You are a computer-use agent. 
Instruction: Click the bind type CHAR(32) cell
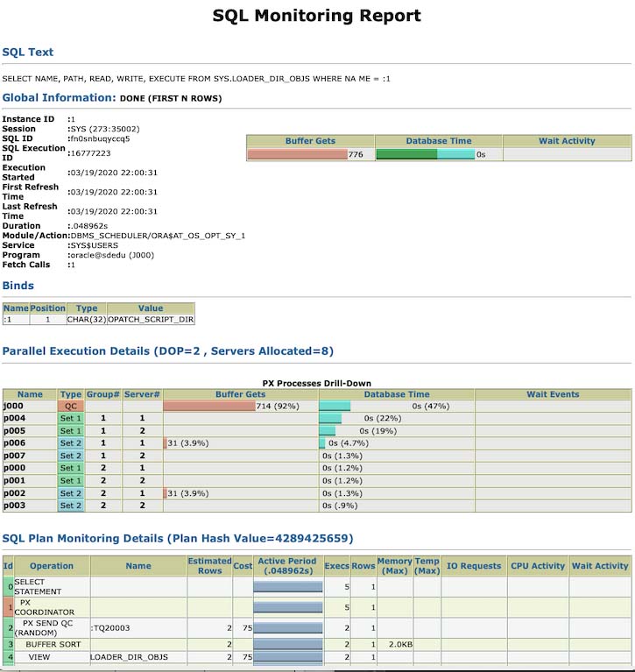pyautogui.click(x=87, y=319)
